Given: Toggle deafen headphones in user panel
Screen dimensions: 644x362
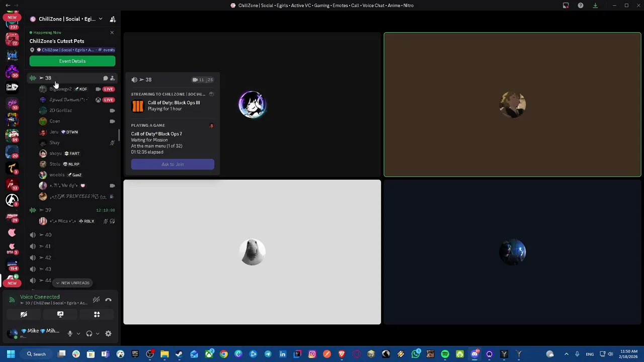Looking at the screenshot, I should click(x=89, y=334).
